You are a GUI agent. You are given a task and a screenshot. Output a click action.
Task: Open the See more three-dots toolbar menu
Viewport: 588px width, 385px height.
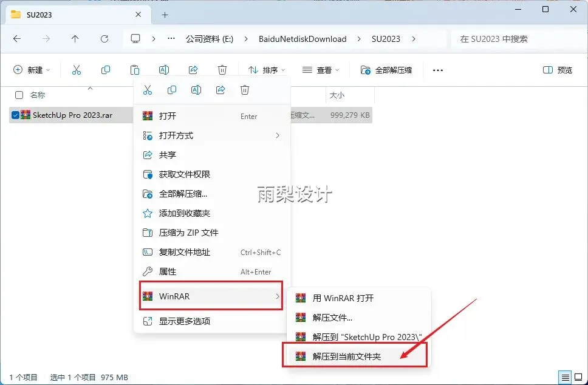[x=437, y=70]
